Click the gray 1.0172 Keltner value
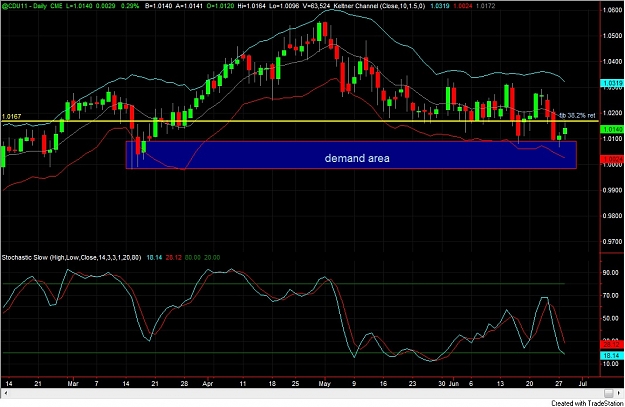 click(486, 6)
